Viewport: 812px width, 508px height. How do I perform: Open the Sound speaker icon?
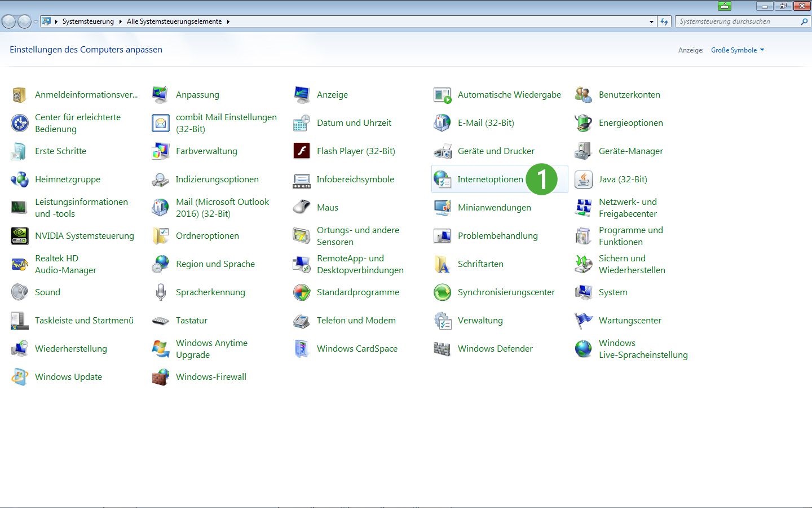coord(19,292)
